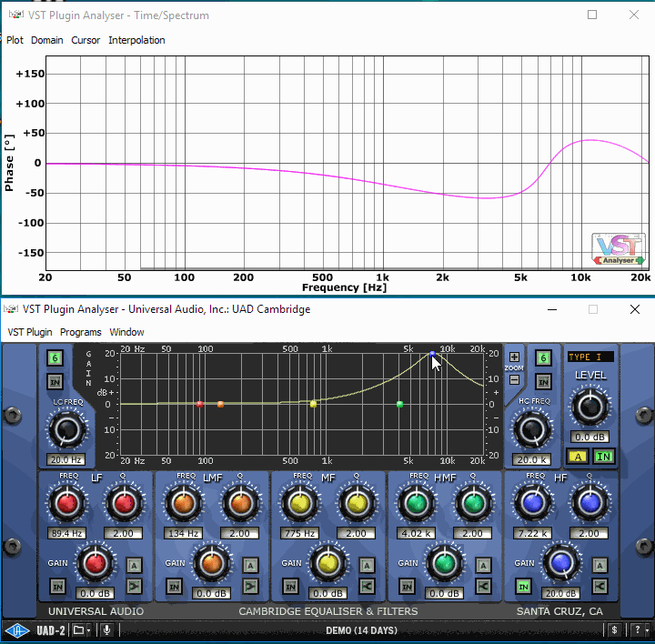Click the HMF frequency field showing 4.02 k
The width and height of the screenshot is (655, 644).
(416, 533)
